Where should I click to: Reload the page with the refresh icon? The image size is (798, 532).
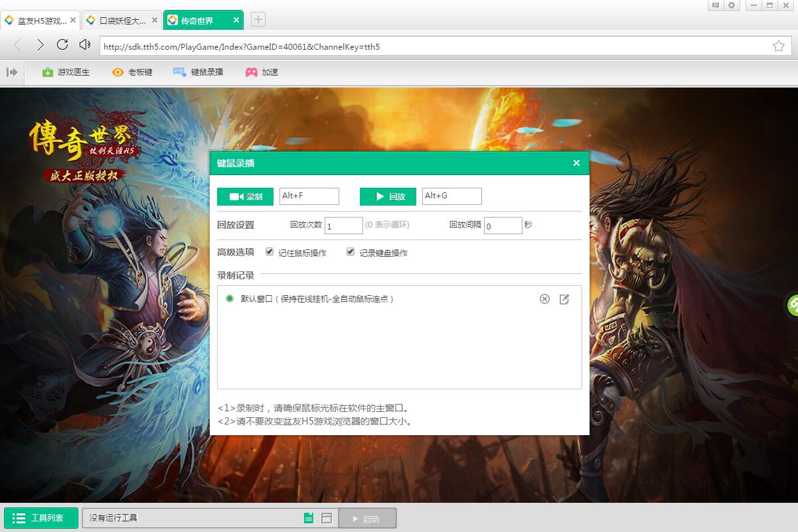click(62, 44)
